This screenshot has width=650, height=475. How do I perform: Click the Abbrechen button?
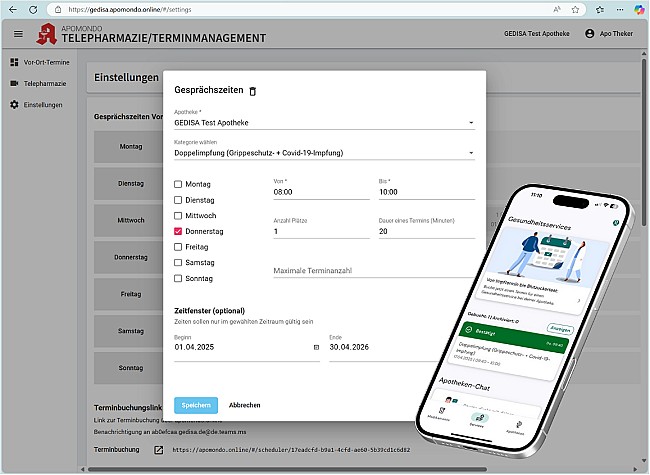pos(245,405)
